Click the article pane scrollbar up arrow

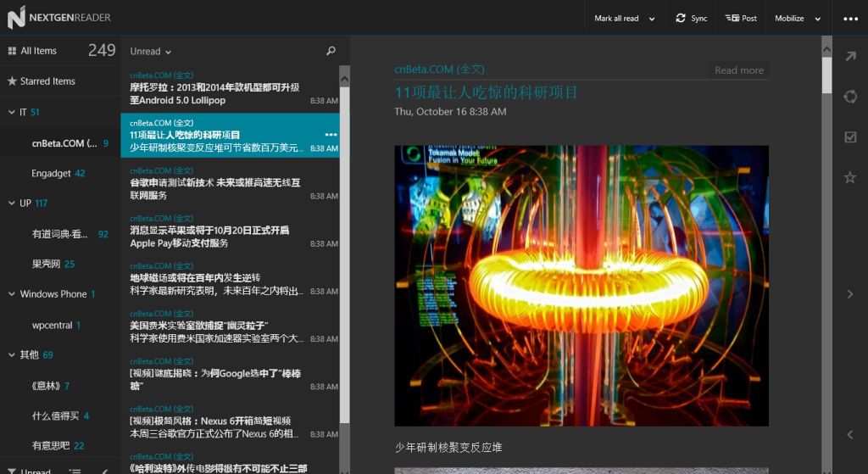click(826, 48)
